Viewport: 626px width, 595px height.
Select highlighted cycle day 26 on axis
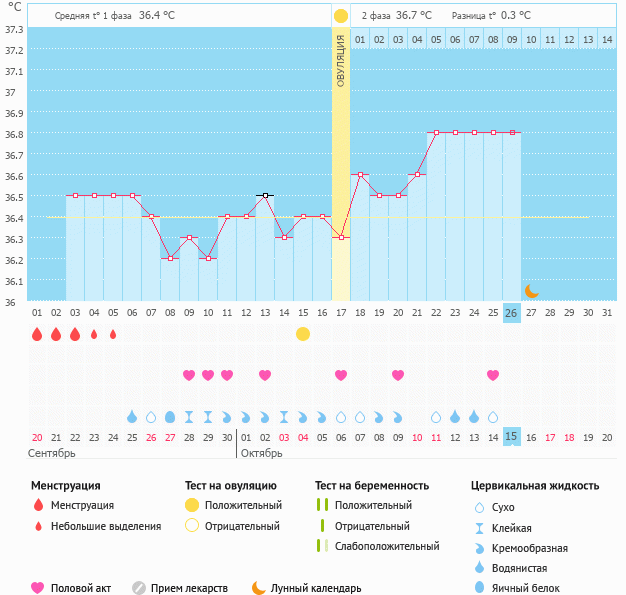(511, 313)
